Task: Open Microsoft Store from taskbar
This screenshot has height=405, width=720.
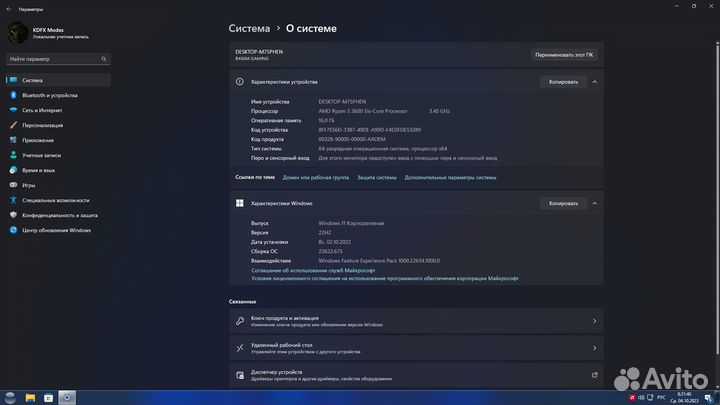Action: tap(48, 398)
